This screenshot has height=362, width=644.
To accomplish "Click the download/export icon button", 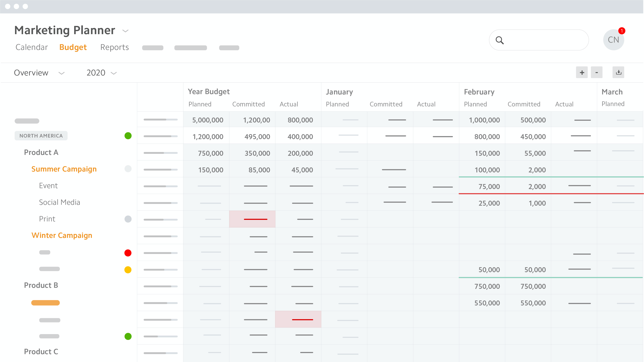I will pyautogui.click(x=618, y=73).
